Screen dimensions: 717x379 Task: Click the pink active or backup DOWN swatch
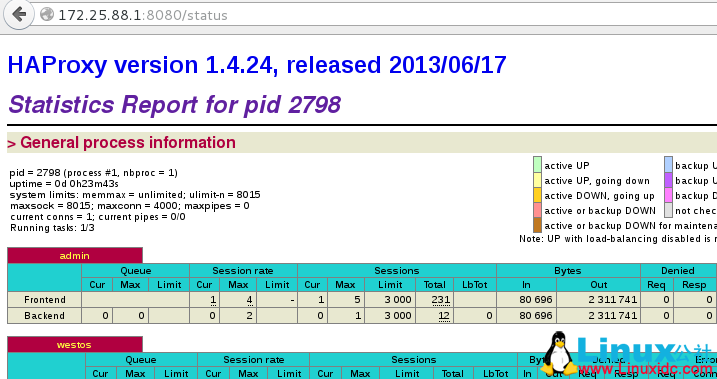[537, 211]
